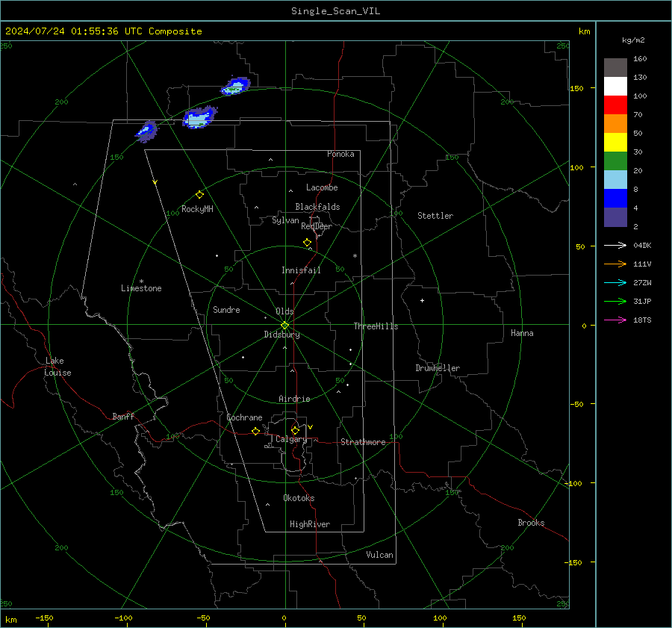The width and height of the screenshot is (672, 628).
Task: Click the yellow diamond marker below RedDeer
Action: coord(307,243)
